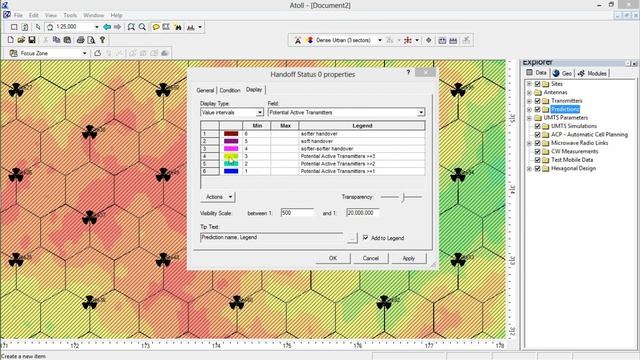Uncheck the Add to Legend checkbox

pyautogui.click(x=365, y=238)
